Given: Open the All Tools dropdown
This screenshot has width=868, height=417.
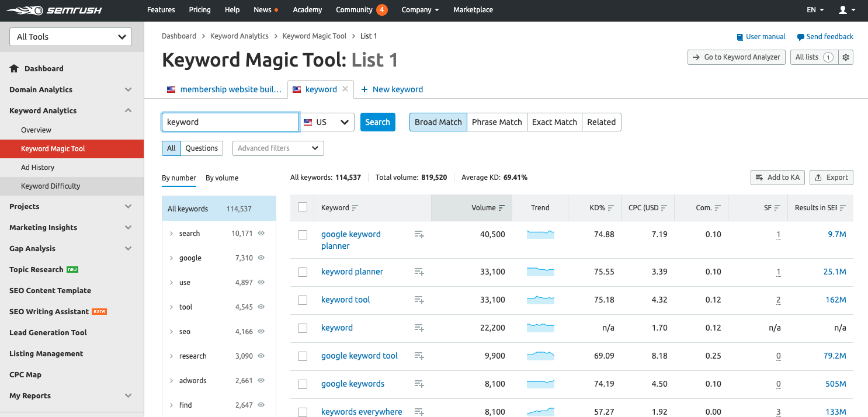Looking at the screenshot, I should pos(70,36).
